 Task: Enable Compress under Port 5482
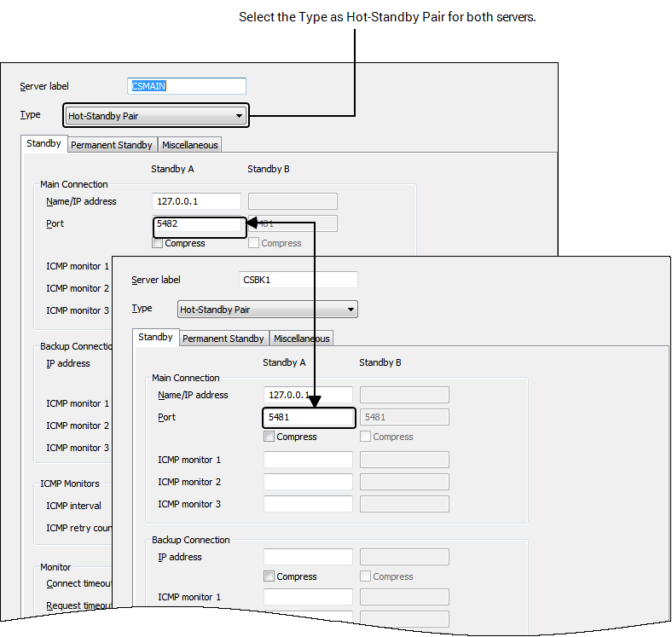pos(158,243)
